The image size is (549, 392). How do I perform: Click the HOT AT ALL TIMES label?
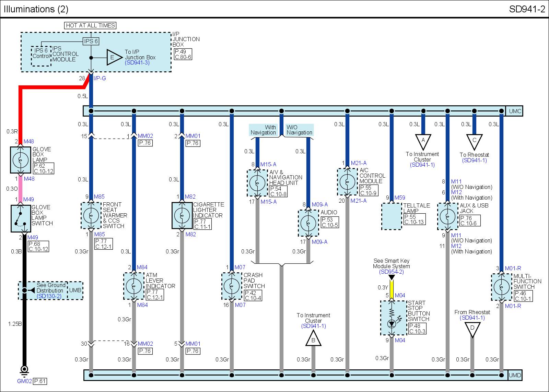coord(91,25)
